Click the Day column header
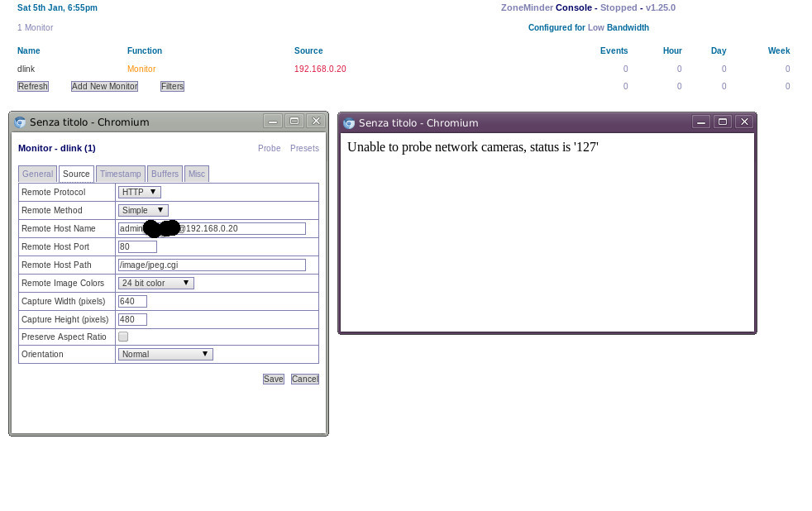Viewport: 812px width, 511px height. coord(719,50)
